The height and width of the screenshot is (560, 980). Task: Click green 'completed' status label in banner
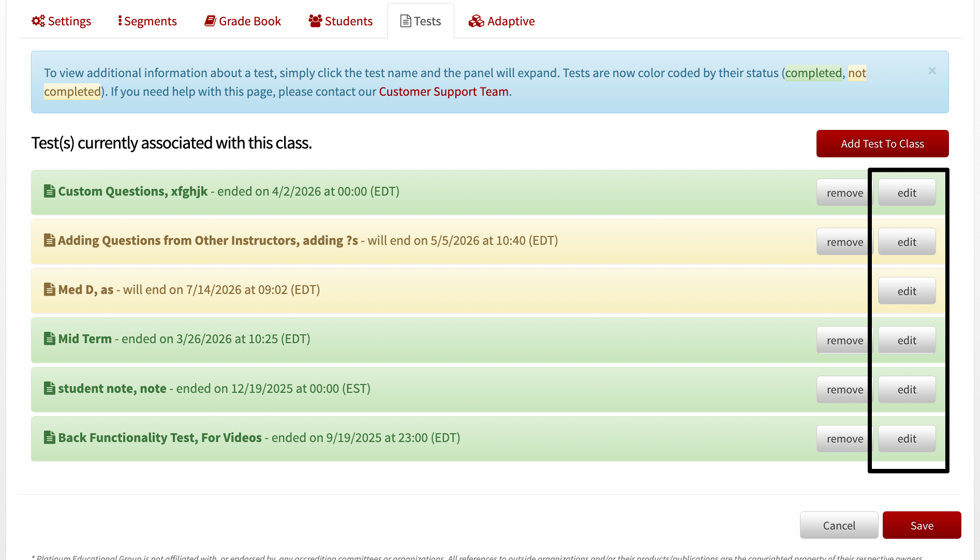tap(813, 73)
